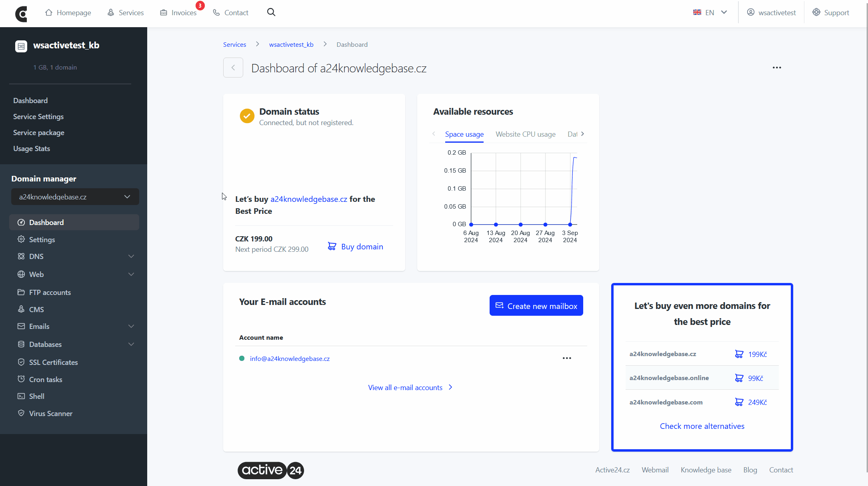Image resolution: width=868 pixels, height=486 pixels.
Task: Click the Settings gear icon in domain manager
Action: click(21, 239)
